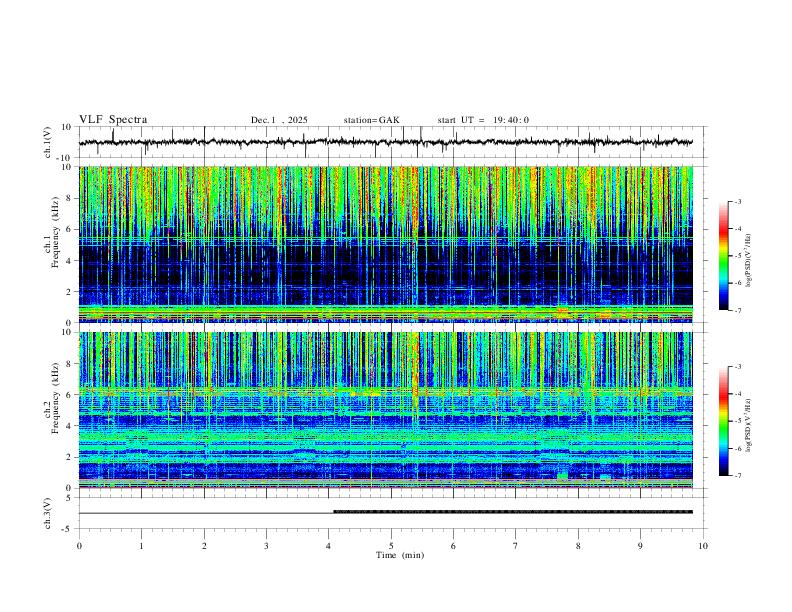
Task: Click the time axis tick label '2'
Action: pyautogui.click(x=204, y=546)
